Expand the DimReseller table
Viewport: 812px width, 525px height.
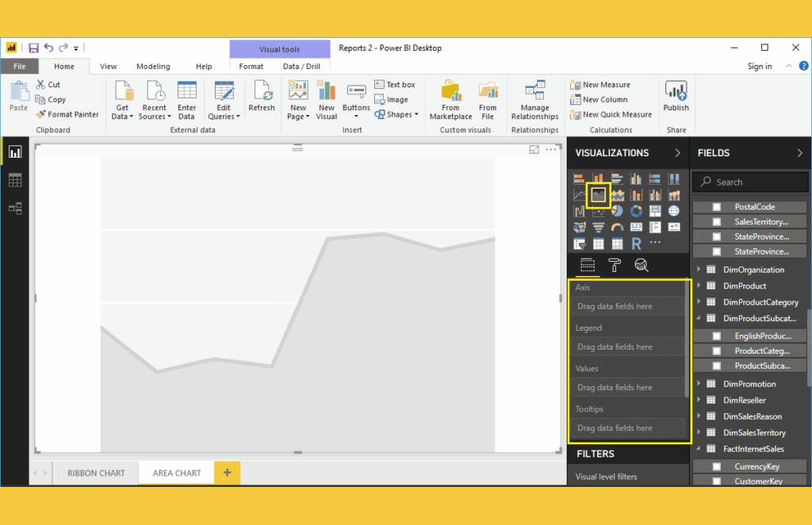(x=699, y=399)
